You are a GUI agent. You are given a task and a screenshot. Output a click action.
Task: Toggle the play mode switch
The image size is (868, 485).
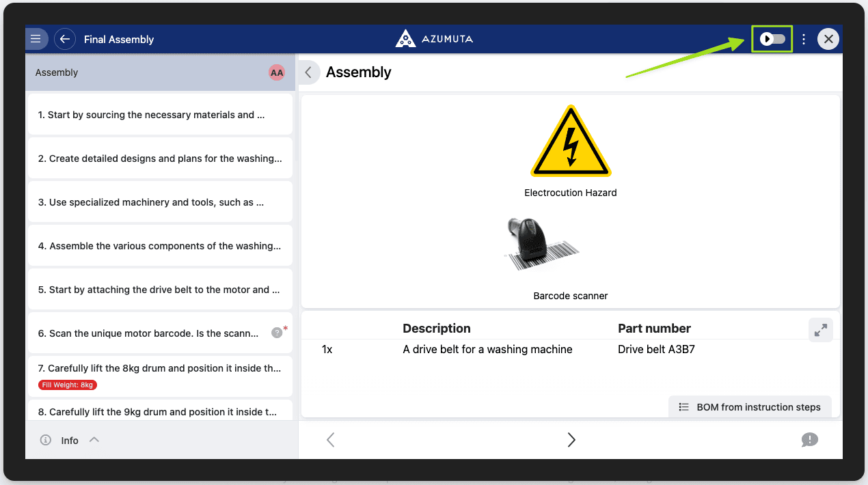pyautogui.click(x=772, y=39)
